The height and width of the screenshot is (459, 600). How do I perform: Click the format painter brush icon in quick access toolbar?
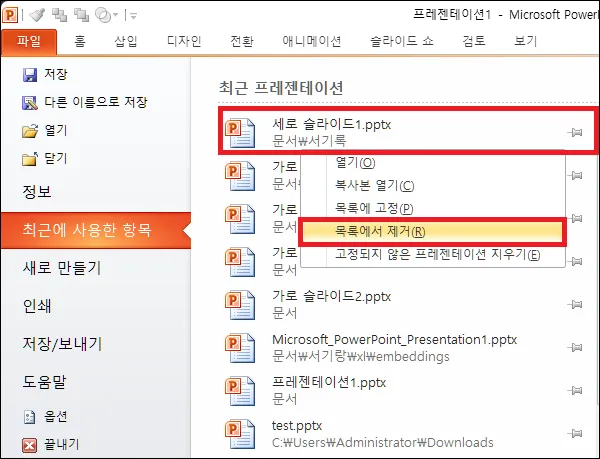[37, 15]
